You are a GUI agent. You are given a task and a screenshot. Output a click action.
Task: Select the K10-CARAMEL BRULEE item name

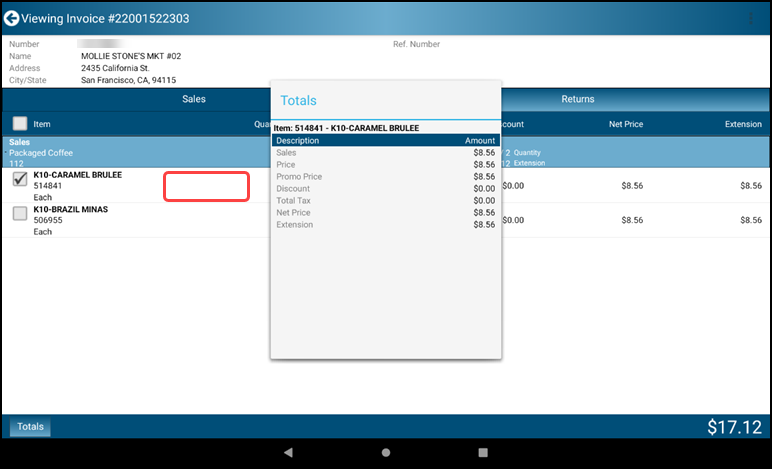77,175
